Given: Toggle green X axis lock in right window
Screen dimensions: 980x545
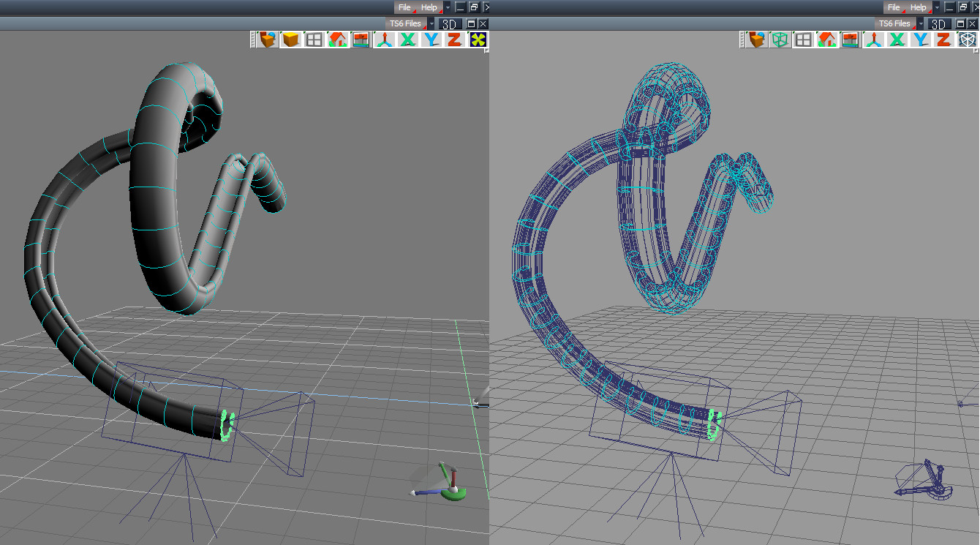Looking at the screenshot, I should point(897,40).
